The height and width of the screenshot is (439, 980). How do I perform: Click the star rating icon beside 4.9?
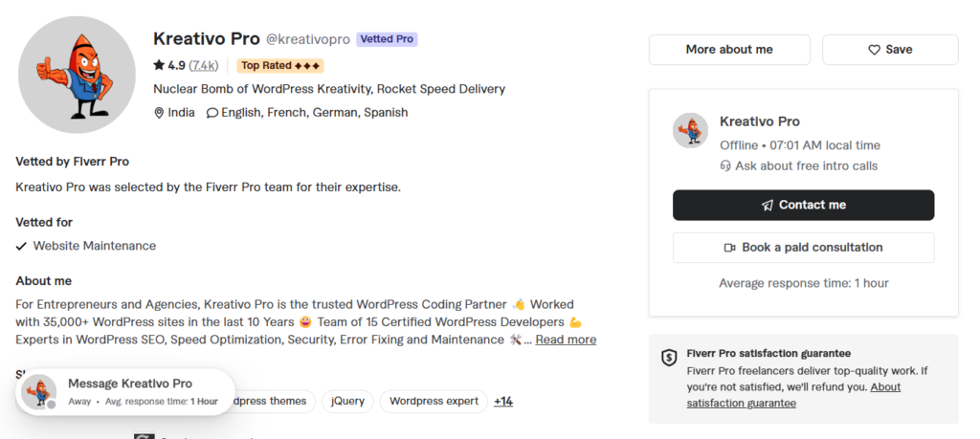click(159, 65)
